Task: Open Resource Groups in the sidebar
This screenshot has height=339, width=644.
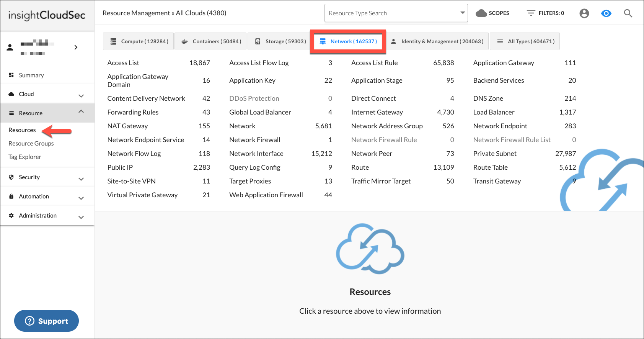Action: coord(31,143)
